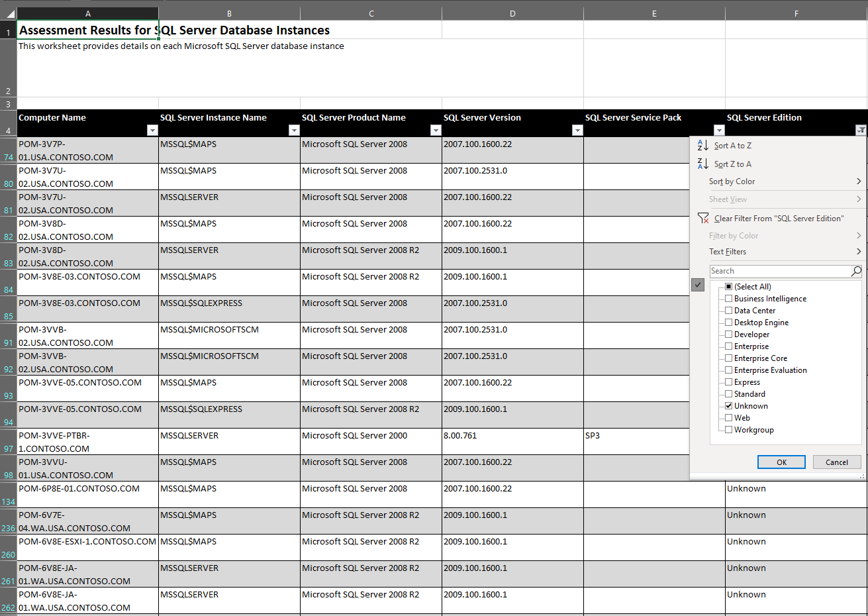The height and width of the screenshot is (616, 868).
Task: Select row 97 header
Action: pyautogui.click(x=9, y=442)
